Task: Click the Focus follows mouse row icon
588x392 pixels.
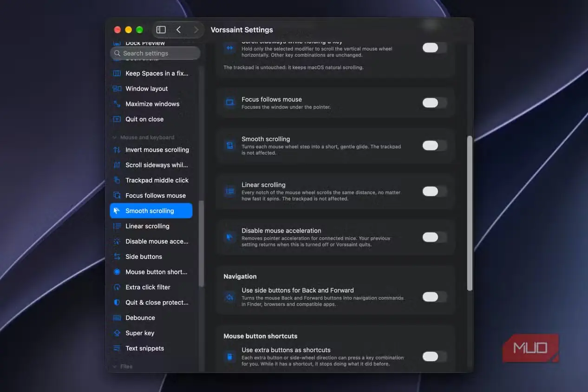Action: [x=229, y=103]
